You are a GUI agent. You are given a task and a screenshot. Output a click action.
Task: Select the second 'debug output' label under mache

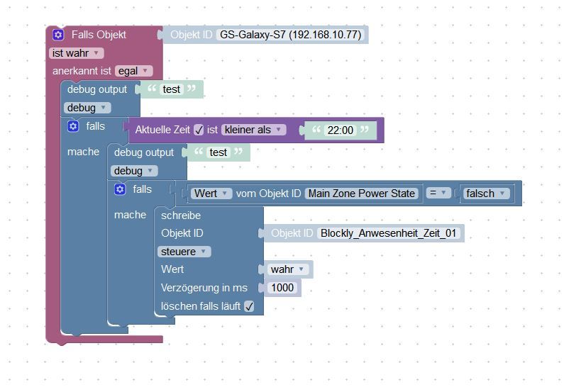[144, 152]
